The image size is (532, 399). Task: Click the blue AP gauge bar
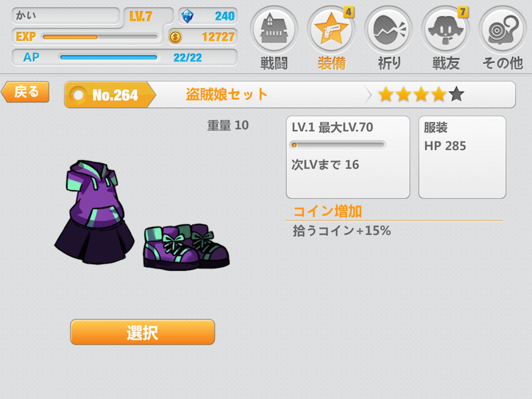(108, 57)
